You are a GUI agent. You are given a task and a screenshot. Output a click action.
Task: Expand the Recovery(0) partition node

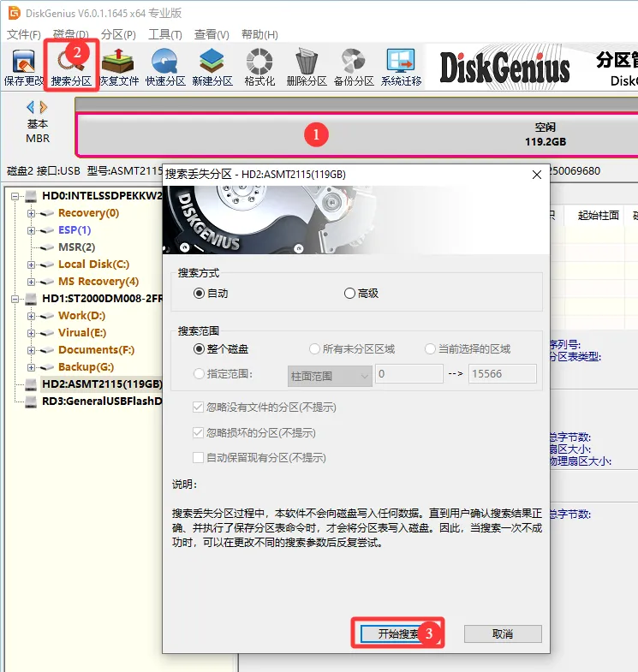coord(31,213)
